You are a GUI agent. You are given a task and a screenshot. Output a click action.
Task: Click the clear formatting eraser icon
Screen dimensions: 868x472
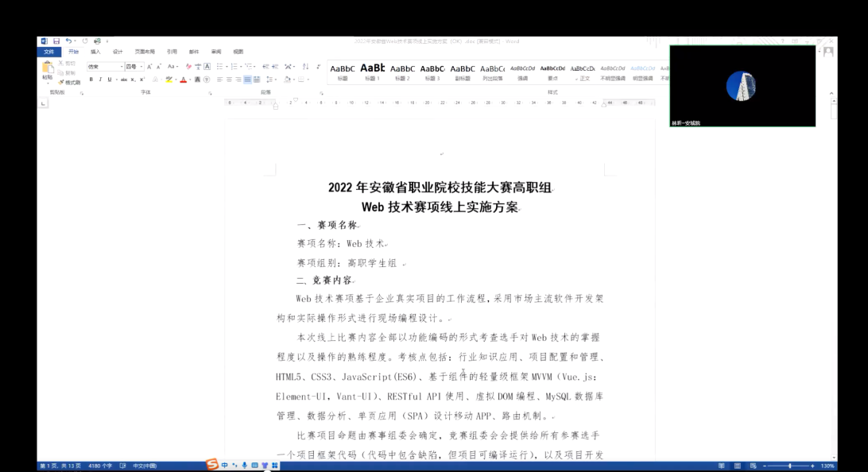coord(188,67)
